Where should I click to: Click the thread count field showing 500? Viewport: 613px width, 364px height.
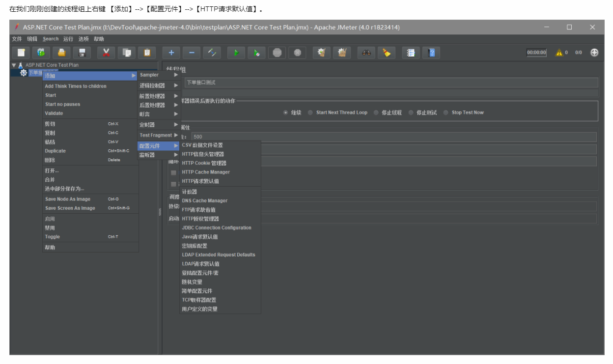[x=394, y=137]
